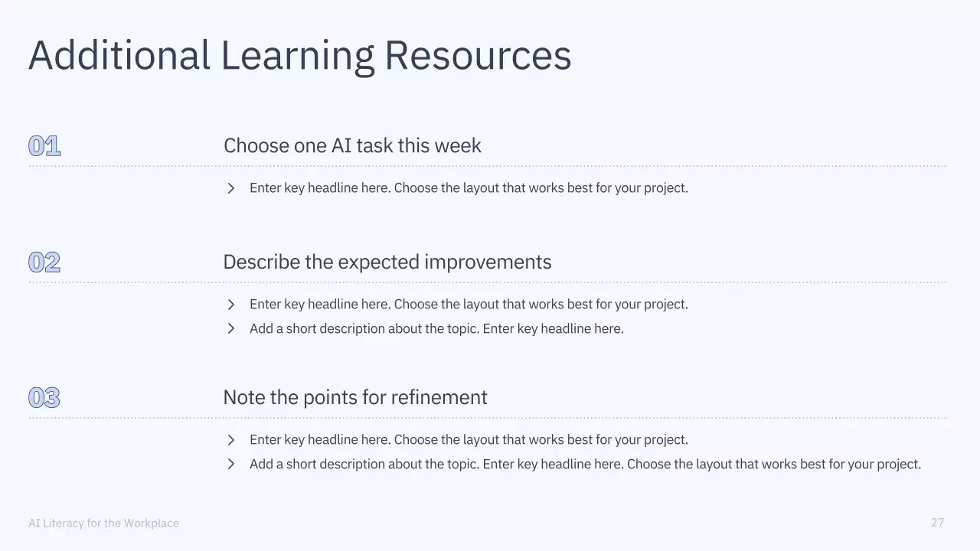Click the second chevron bullet under section 03

[x=231, y=465]
